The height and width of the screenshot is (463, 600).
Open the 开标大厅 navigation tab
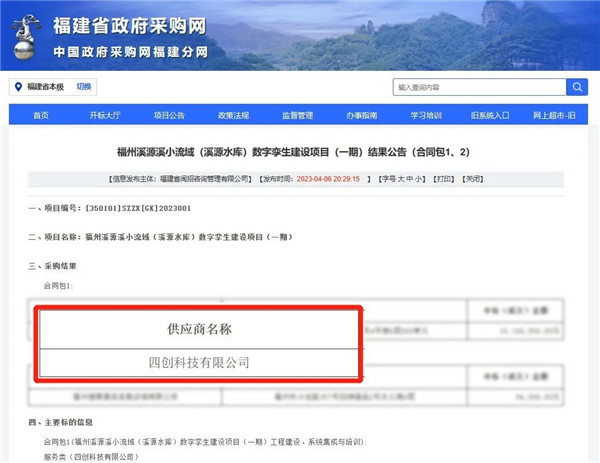pyautogui.click(x=105, y=115)
